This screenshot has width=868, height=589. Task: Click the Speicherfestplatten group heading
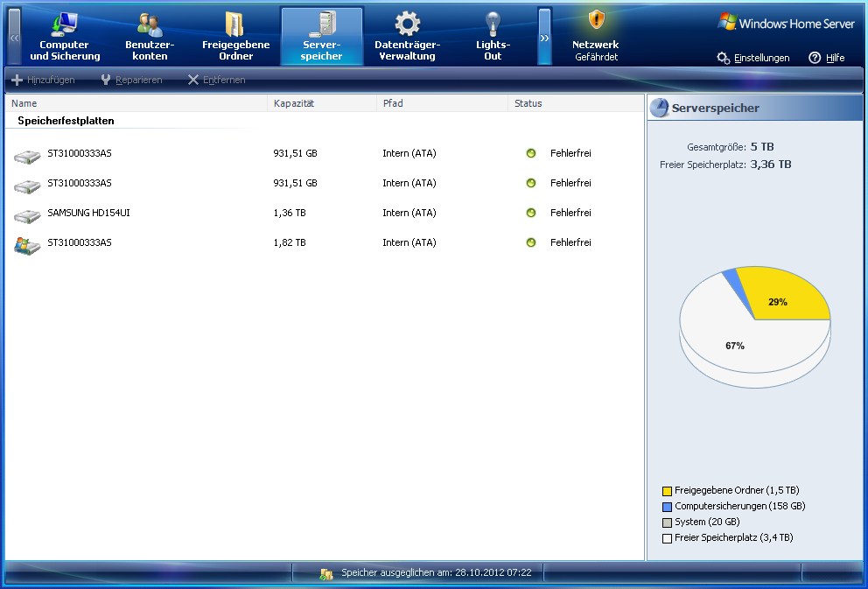(x=66, y=121)
